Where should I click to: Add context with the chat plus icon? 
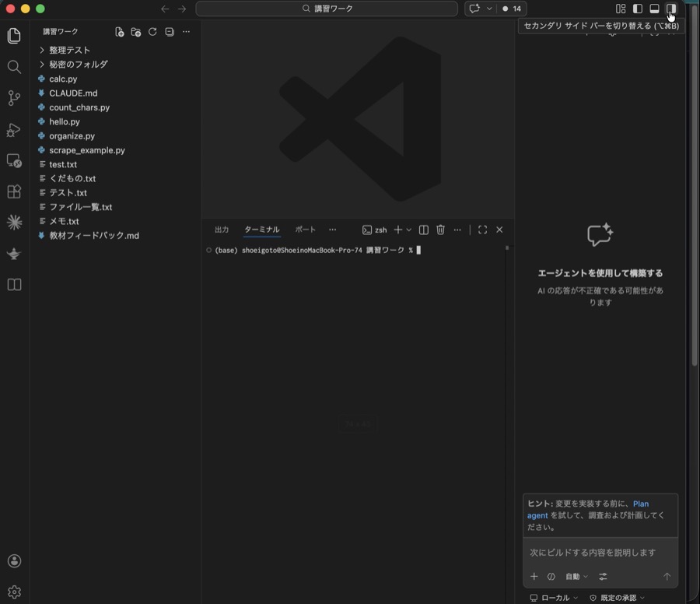(534, 576)
